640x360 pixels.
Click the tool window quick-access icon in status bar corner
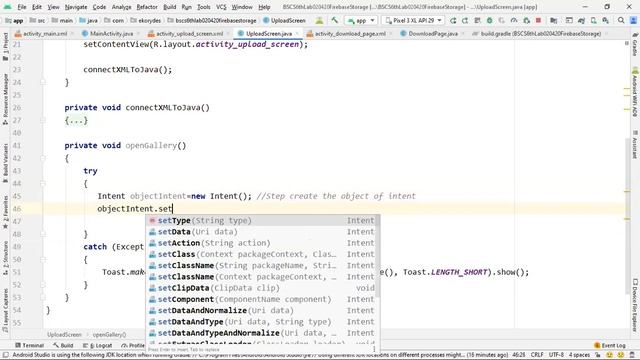coord(5,355)
